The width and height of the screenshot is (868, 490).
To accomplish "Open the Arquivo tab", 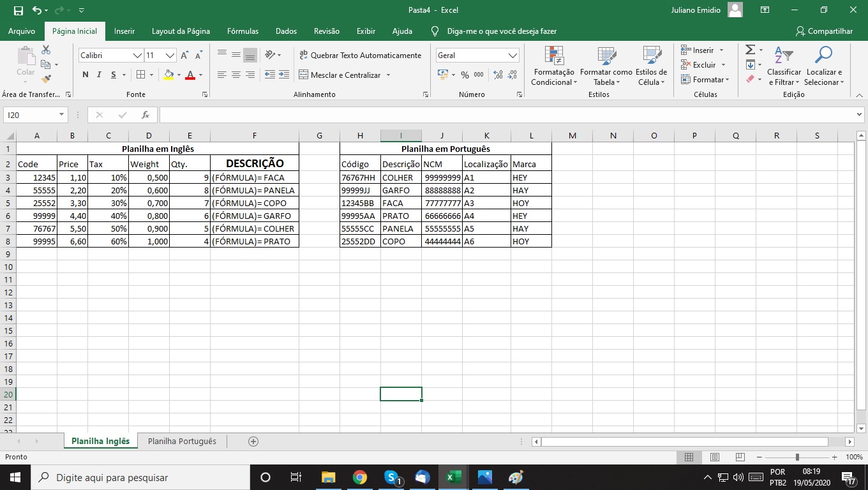I will pos(22,31).
